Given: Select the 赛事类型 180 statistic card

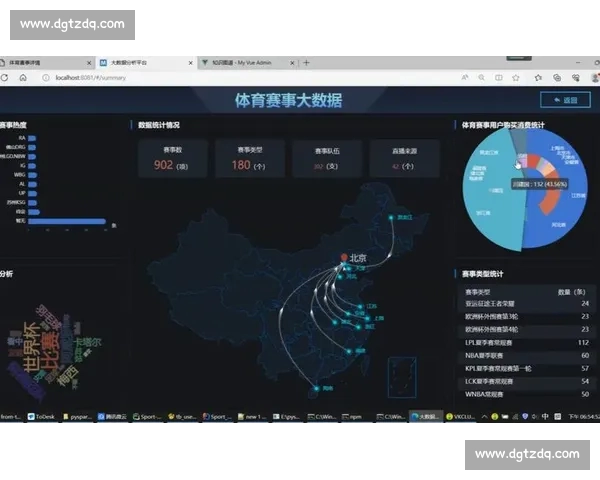Looking at the screenshot, I should click(249, 159).
